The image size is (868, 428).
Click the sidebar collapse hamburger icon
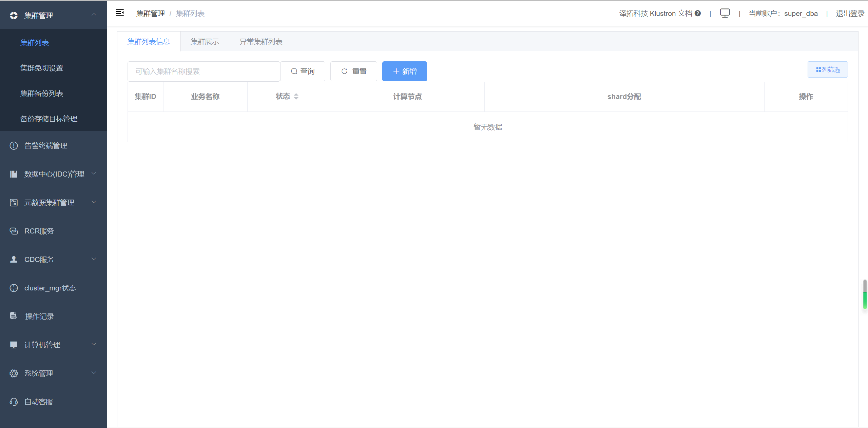coord(120,13)
